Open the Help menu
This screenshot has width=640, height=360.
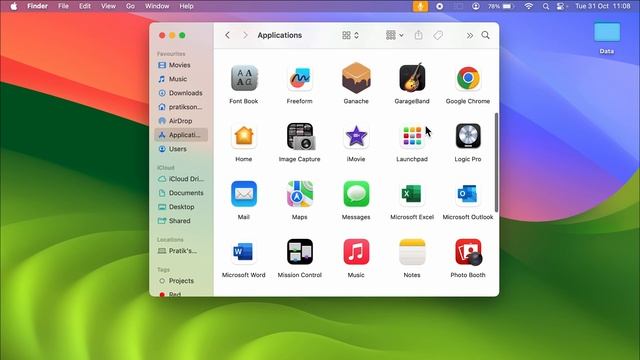[x=186, y=6]
